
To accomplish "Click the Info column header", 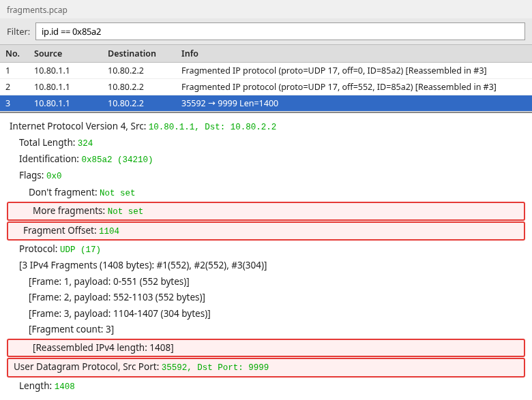I will [x=190, y=54].
